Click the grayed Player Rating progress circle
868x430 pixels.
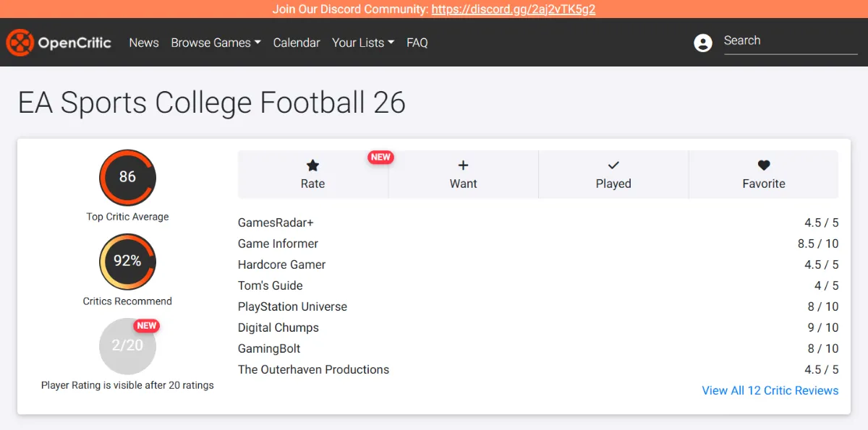(127, 346)
